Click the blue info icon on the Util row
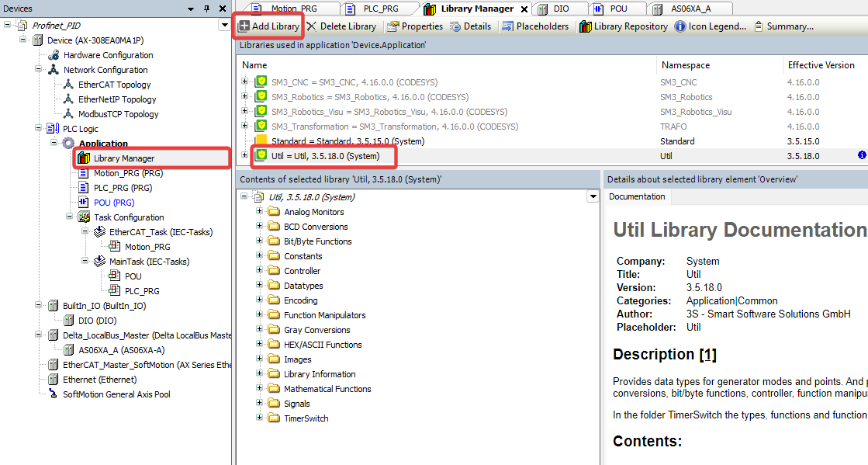Image resolution: width=868 pixels, height=465 pixels. click(862, 155)
